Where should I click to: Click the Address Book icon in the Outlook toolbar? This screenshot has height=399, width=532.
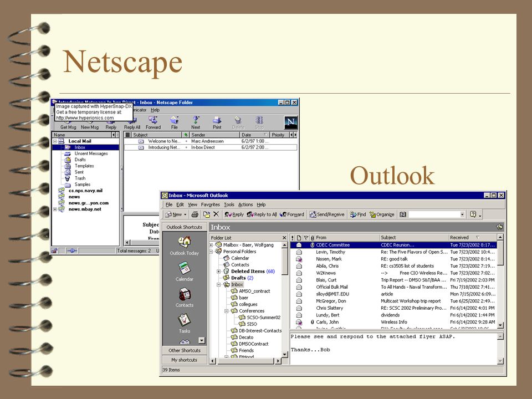[x=403, y=214]
